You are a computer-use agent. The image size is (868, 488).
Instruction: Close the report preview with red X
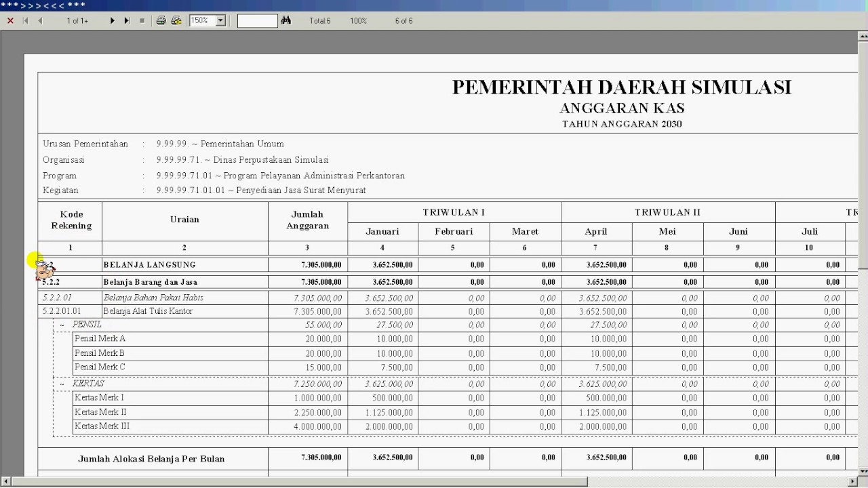pyautogui.click(x=10, y=21)
